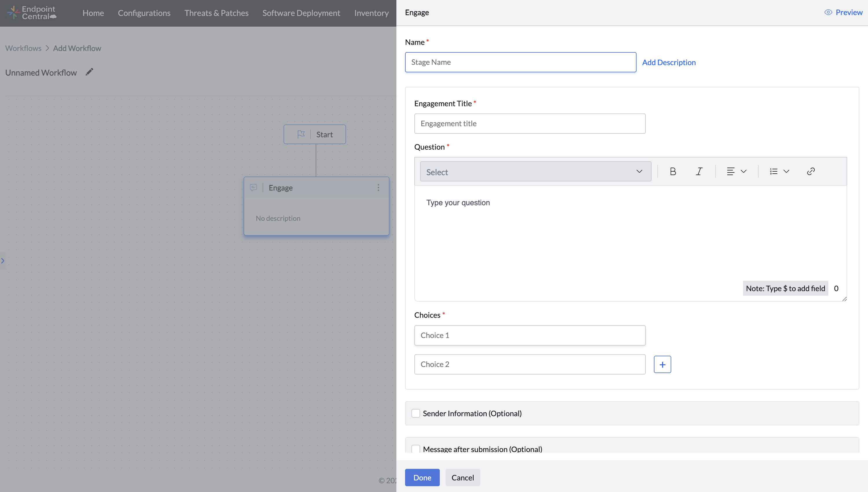
Task: Click the numbered list icon
Action: point(773,171)
